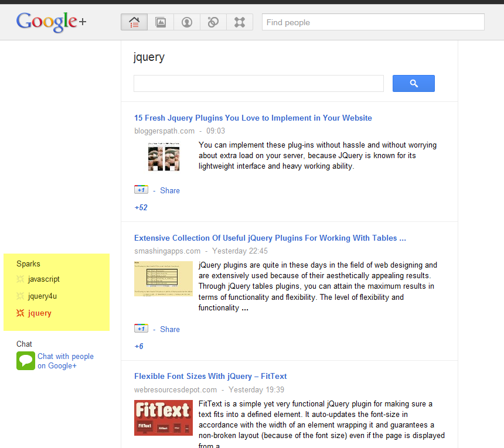
Task: Select the jquery4u spark in the sidebar
Action: point(42,296)
